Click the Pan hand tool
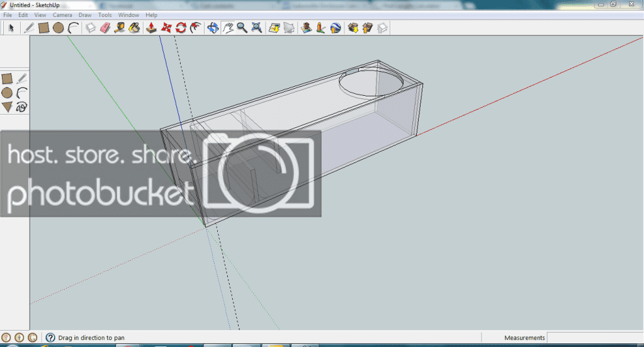Image resolution: width=644 pixels, height=347 pixels. pyautogui.click(x=227, y=28)
